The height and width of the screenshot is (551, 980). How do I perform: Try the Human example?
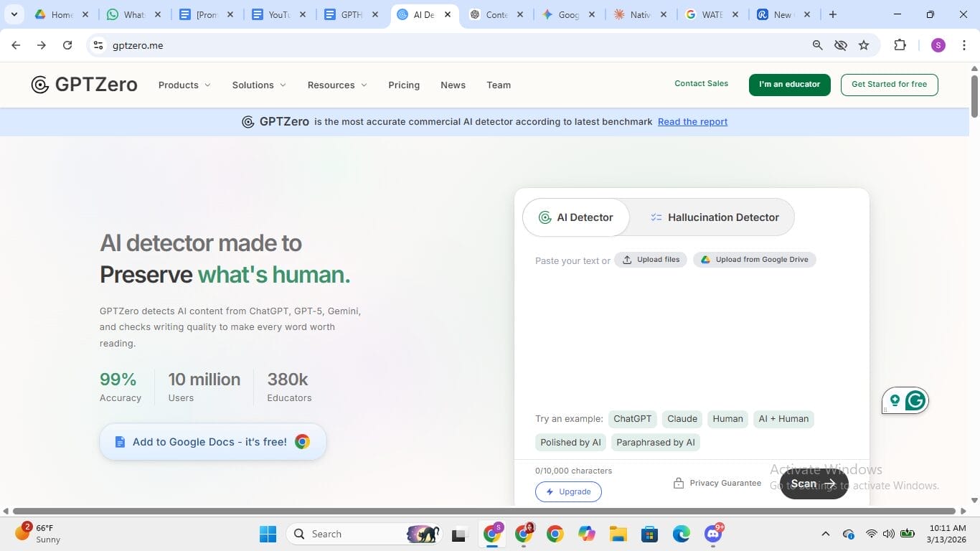pyautogui.click(x=727, y=419)
